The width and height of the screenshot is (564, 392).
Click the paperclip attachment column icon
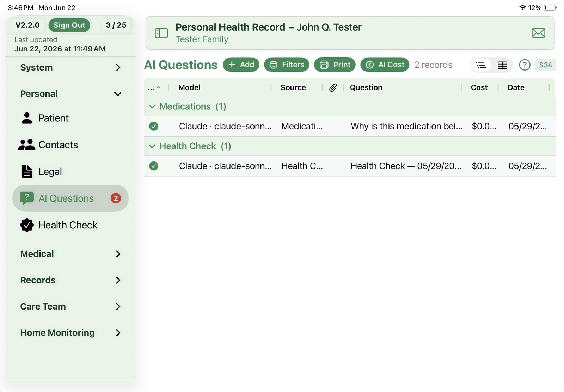pos(333,87)
